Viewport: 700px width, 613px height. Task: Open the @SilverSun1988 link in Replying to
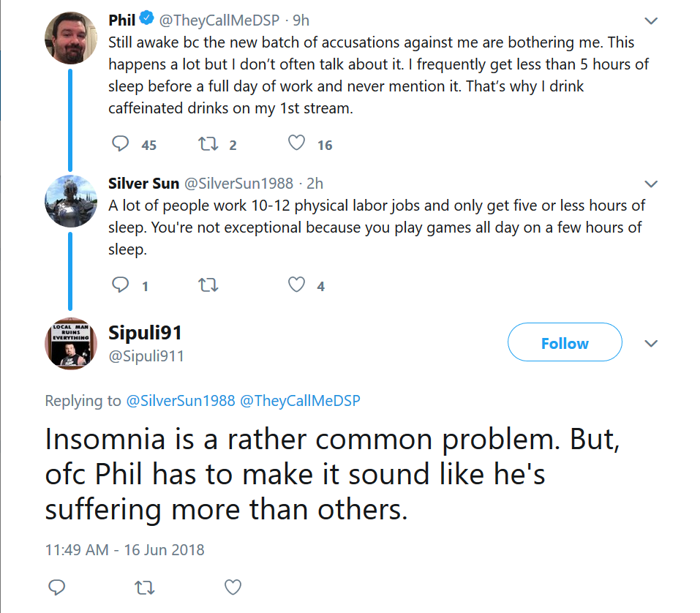(181, 400)
